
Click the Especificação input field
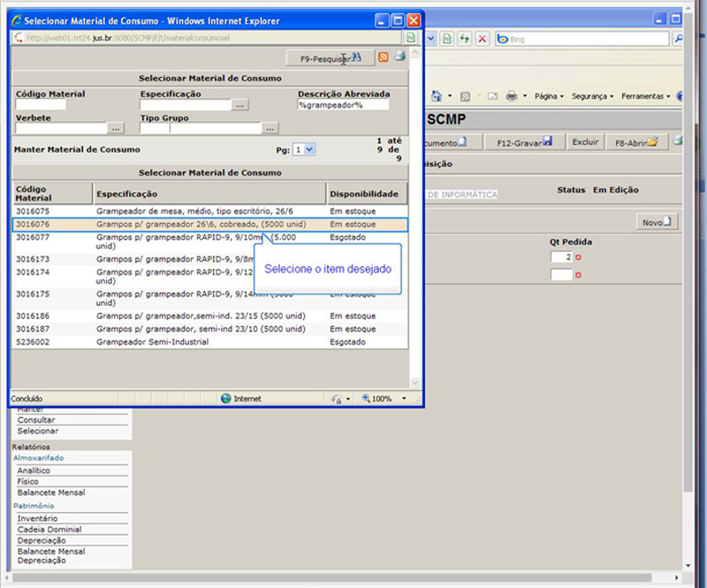pyautogui.click(x=186, y=104)
